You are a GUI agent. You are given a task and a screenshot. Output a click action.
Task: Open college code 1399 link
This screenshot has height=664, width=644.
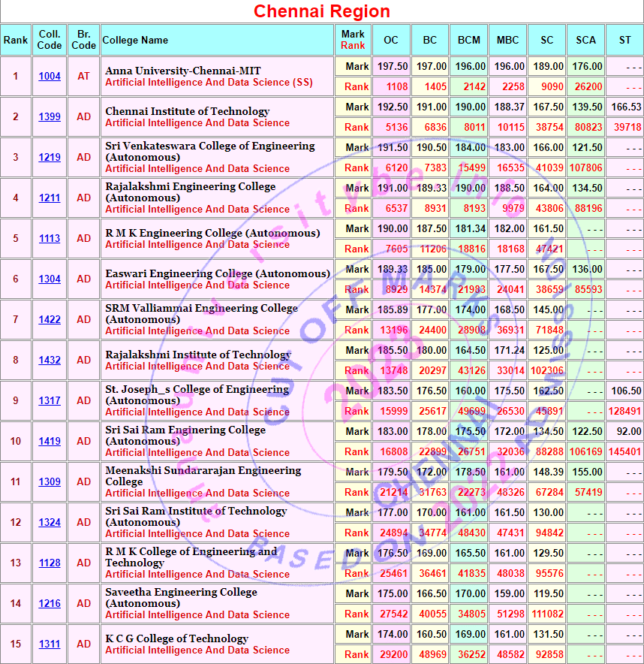(x=50, y=117)
